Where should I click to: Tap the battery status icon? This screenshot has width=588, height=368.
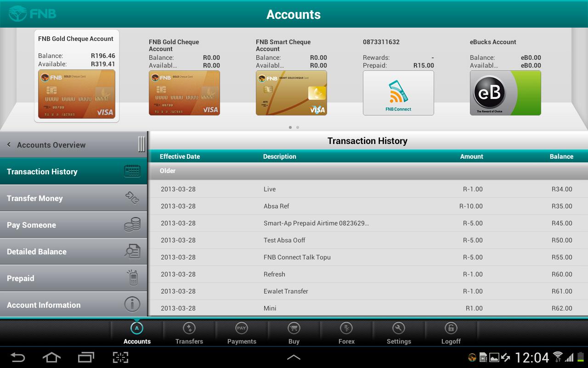click(x=580, y=357)
